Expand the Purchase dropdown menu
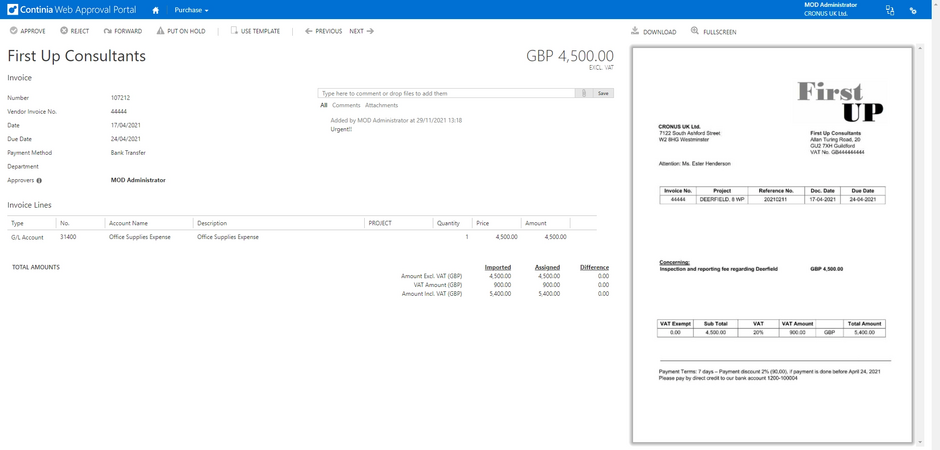This screenshot has height=450, width=940. (191, 10)
